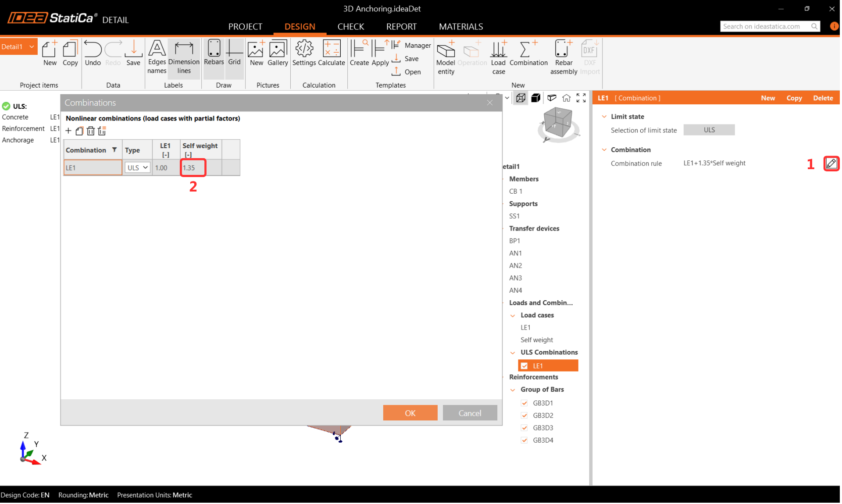The image size is (842, 504).
Task: Collapse the Load cases tree node
Action: (513, 315)
